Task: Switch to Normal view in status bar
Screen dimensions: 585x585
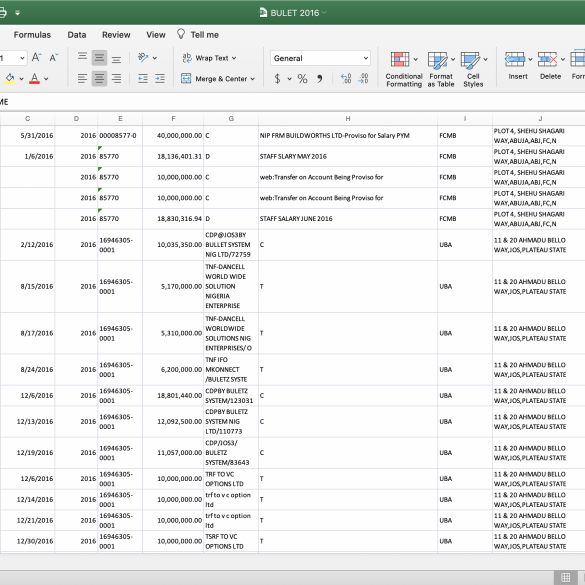Action: point(566,577)
